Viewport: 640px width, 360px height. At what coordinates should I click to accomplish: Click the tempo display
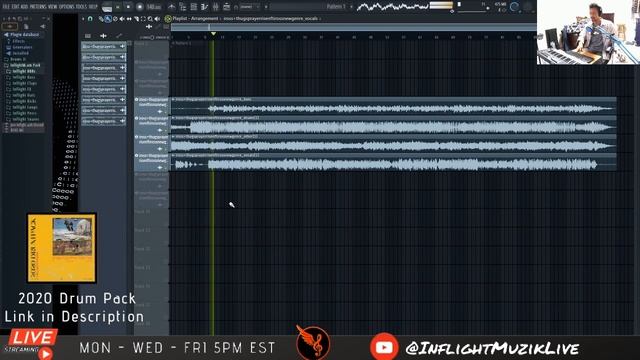click(154, 7)
